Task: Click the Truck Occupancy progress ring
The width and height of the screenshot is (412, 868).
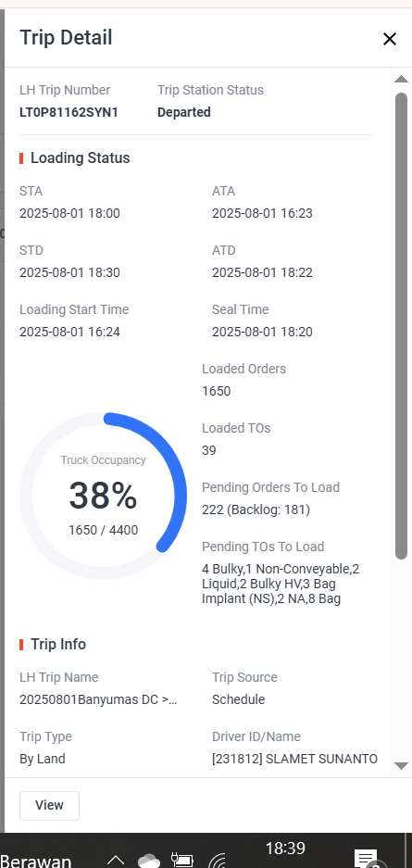Action: (x=104, y=496)
